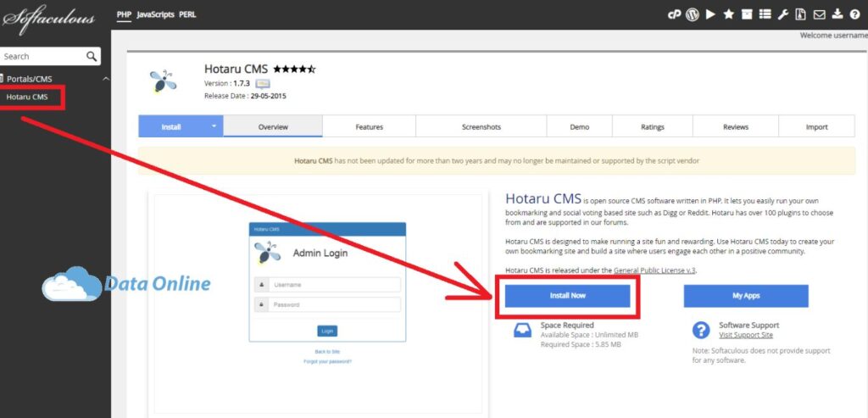Open the General Public License v.3 link
Image resolution: width=868 pixels, height=418 pixels.
coord(655,270)
